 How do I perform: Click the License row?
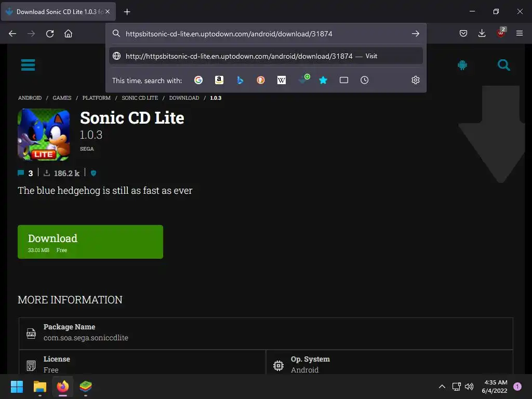(142, 363)
